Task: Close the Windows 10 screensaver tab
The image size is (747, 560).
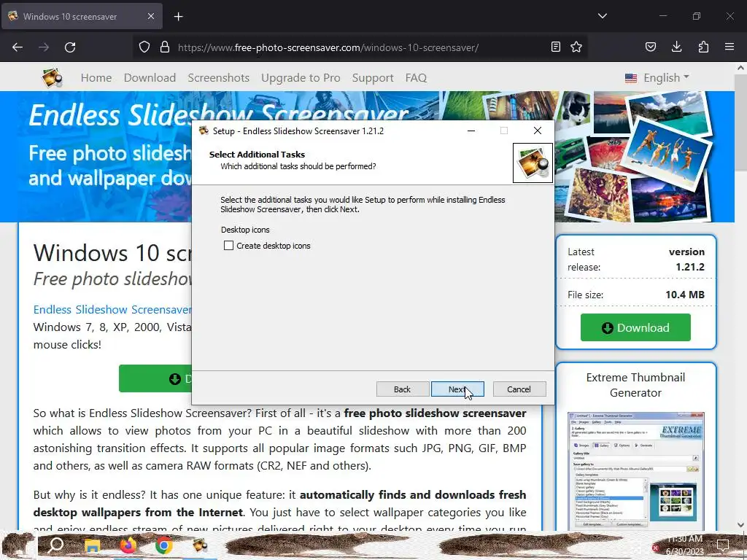Action: pyautogui.click(x=150, y=16)
